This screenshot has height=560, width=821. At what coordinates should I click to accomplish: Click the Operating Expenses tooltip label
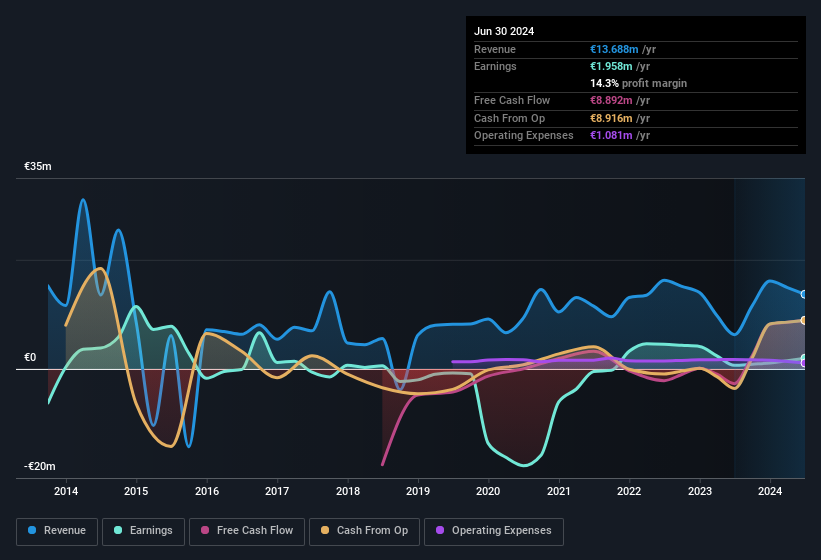click(x=524, y=136)
